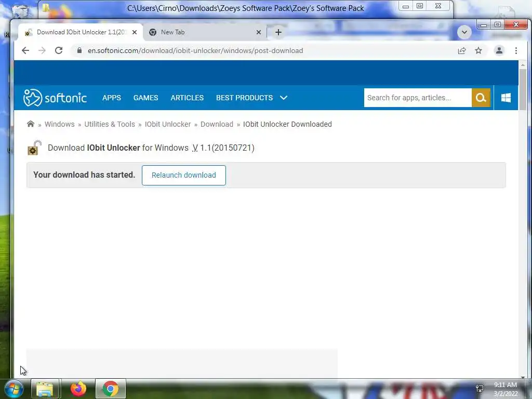The width and height of the screenshot is (532, 399).
Task: Open the Chrome profile avatar
Action: tap(499, 50)
